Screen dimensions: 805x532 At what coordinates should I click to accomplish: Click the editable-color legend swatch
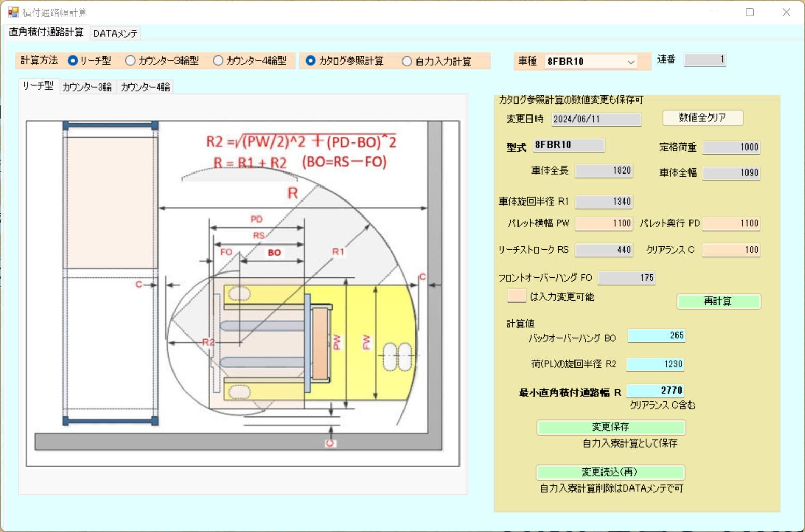[x=516, y=296]
